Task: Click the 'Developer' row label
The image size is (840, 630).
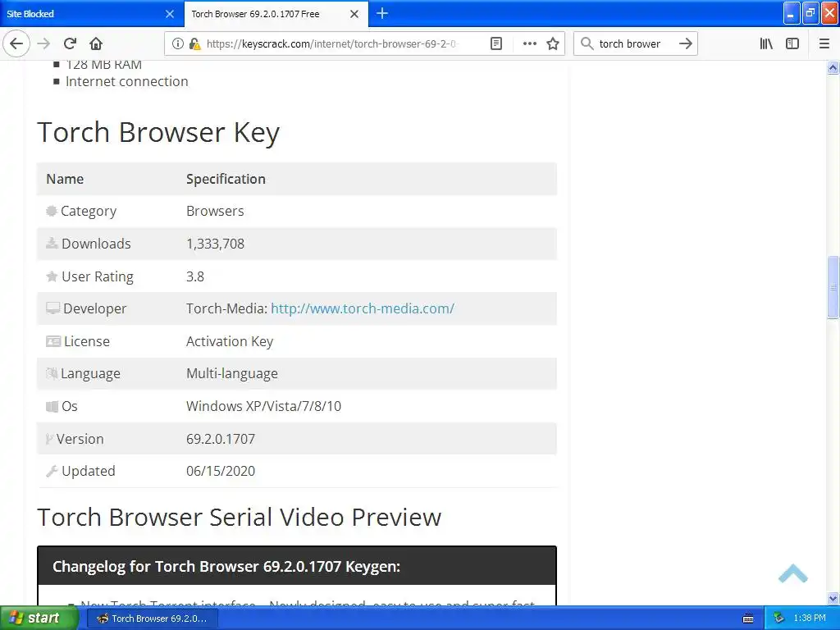Action: pyautogui.click(x=95, y=308)
